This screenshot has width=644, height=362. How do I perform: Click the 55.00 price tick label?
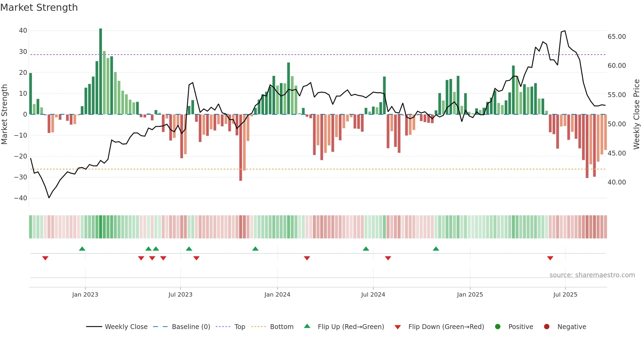(617, 95)
